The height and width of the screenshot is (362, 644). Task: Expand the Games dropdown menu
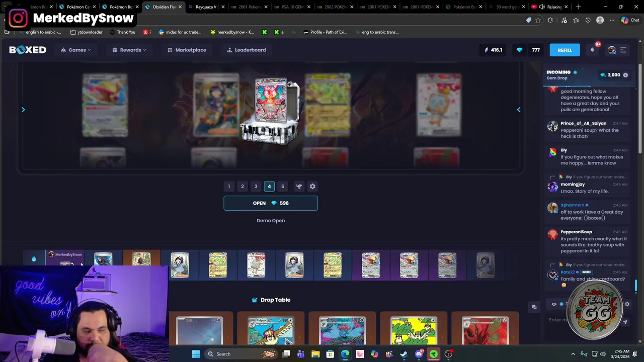coord(76,50)
